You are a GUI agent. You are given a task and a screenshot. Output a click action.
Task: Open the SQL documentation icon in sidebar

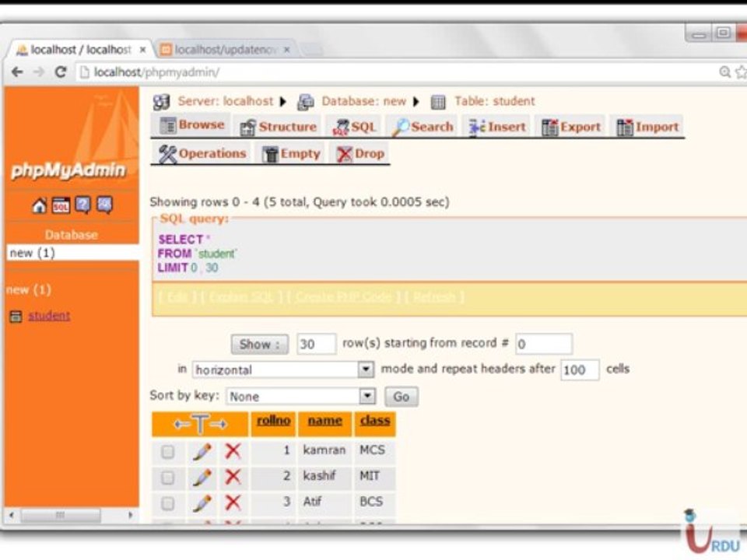104,205
